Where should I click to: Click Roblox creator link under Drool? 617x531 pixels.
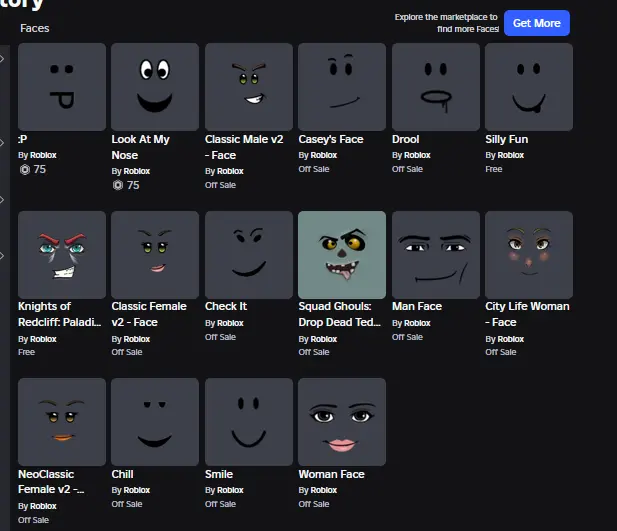coord(416,155)
